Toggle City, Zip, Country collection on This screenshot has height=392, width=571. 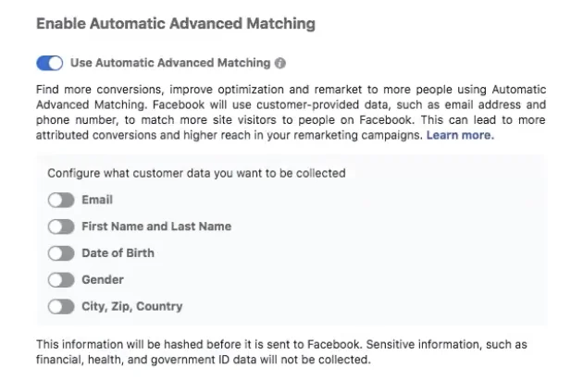point(61,307)
